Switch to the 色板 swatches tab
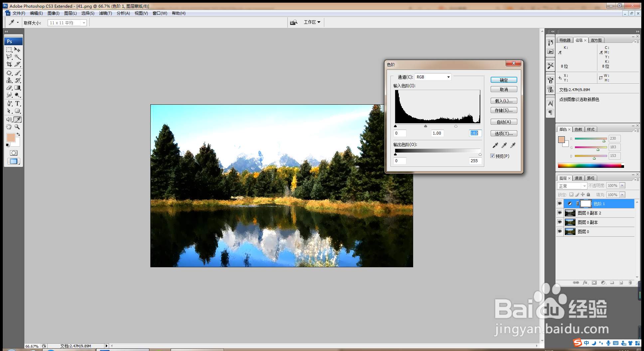Image resolution: width=644 pixels, height=351 pixels. pos(578,129)
